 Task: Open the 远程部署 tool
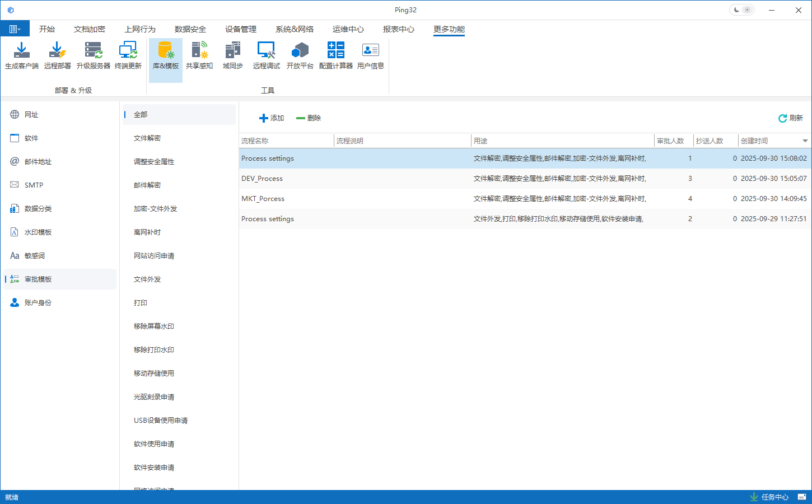57,55
